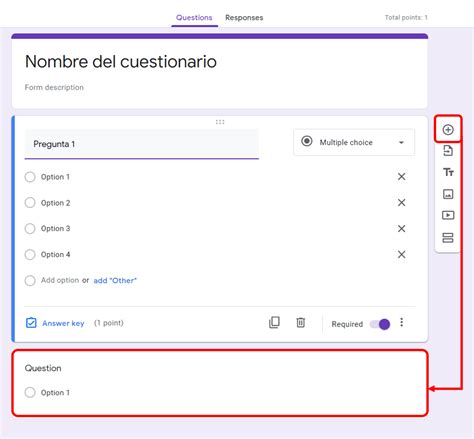Edit the Pregunta 1 question title field
The width and height of the screenshot is (474, 439).
coord(142,144)
